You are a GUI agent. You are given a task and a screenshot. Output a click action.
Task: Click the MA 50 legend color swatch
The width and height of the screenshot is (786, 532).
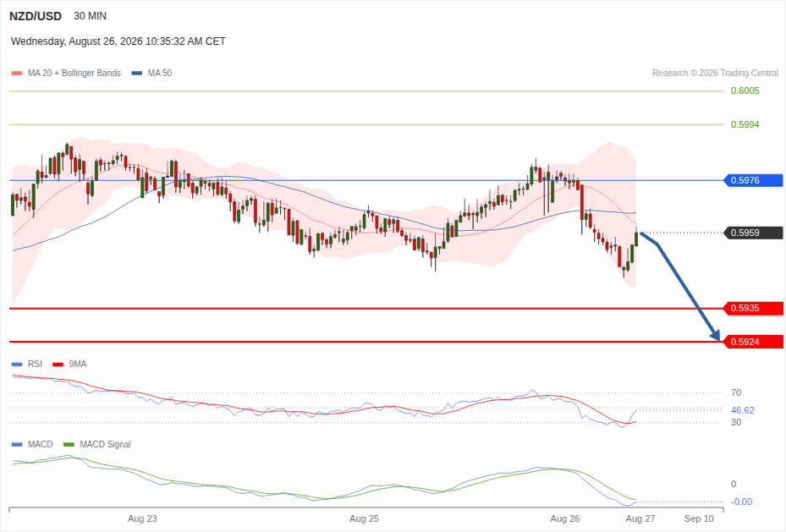point(137,73)
